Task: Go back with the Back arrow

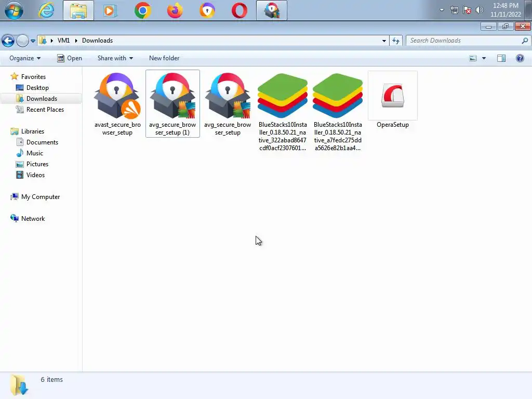Action: pyautogui.click(x=8, y=41)
